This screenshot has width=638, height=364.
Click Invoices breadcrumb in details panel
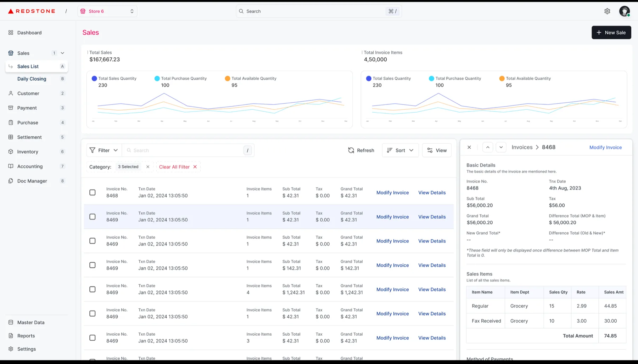[522, 147]
